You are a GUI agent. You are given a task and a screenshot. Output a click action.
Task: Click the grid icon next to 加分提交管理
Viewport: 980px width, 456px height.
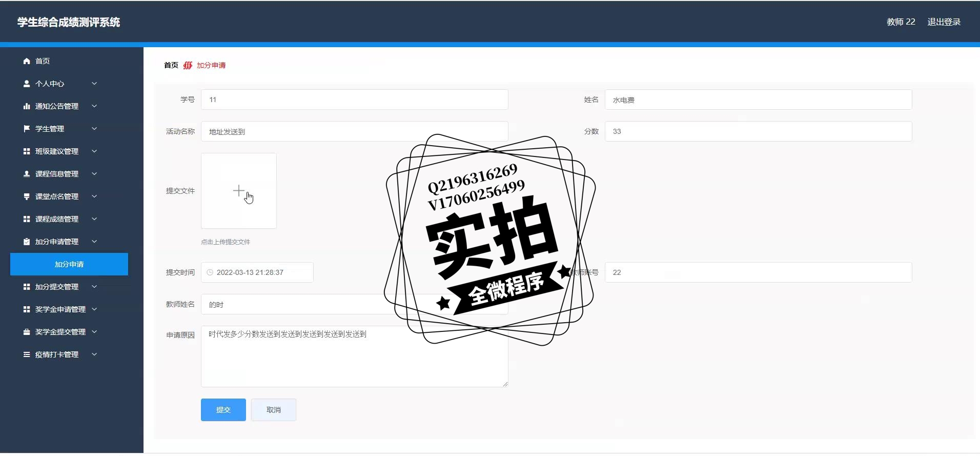pyautogui.click(x=27, y=287)
